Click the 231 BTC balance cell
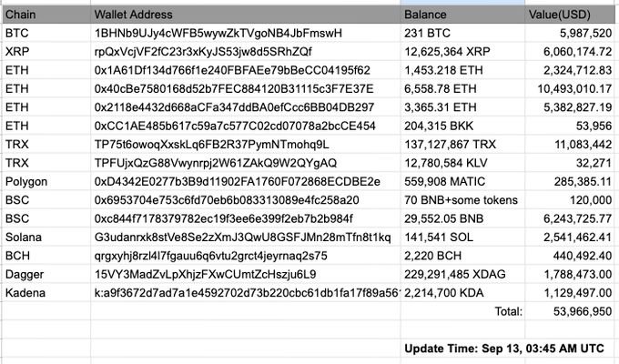 click(462, 33)
